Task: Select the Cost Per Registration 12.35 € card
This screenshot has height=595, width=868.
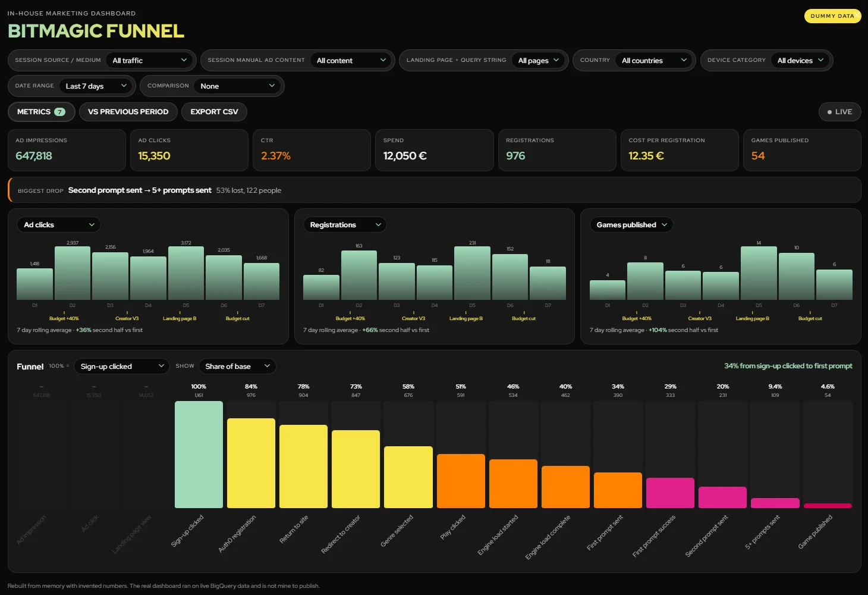Action: pyautogui.click(x=680, y=150)
